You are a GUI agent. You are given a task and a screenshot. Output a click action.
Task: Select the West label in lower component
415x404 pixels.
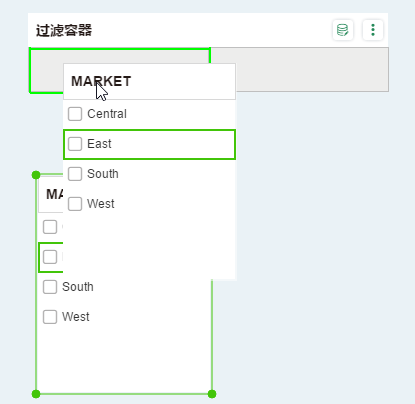click(76, 317)
